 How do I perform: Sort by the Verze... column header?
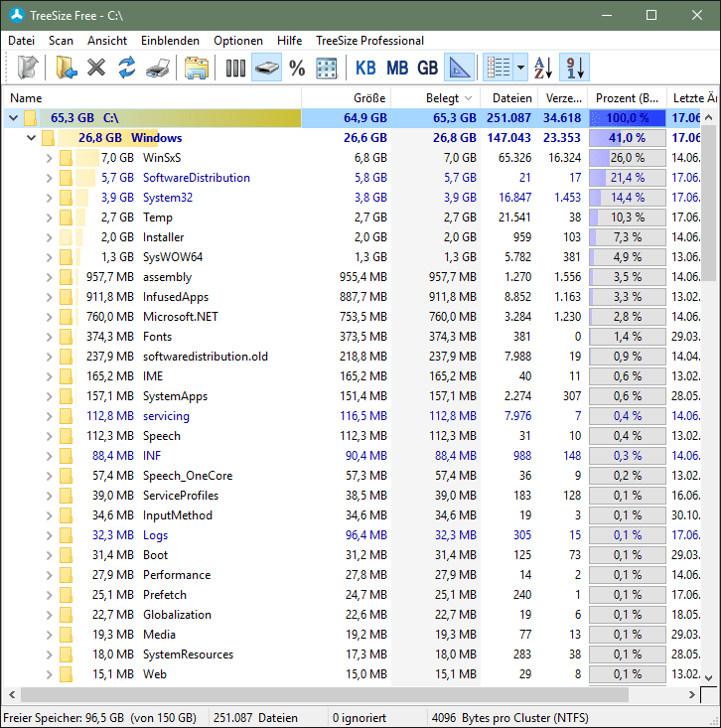[563, 98]
